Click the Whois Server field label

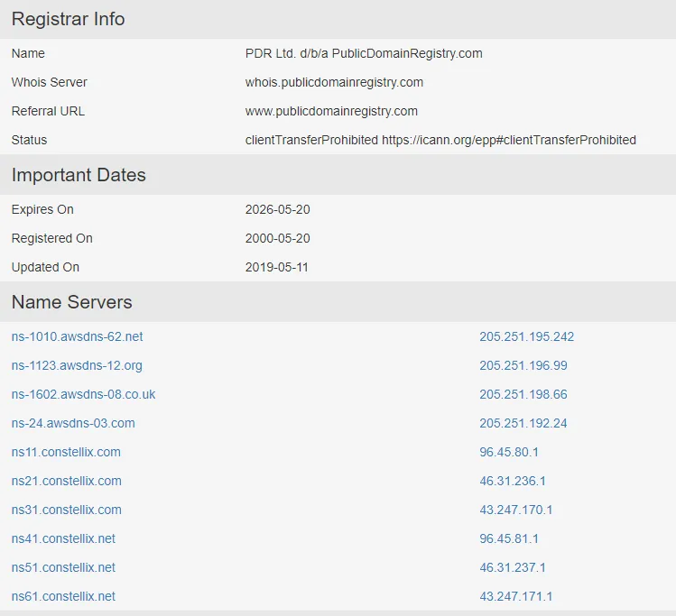coord(49,82)
